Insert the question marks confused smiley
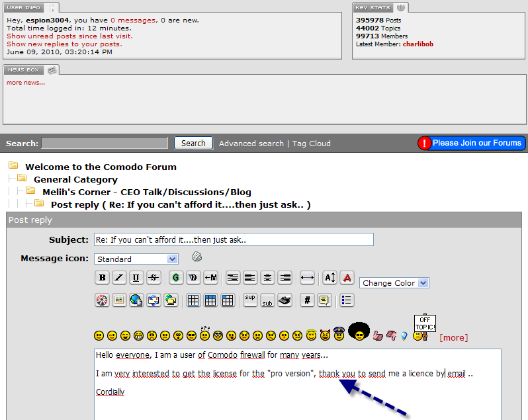This screenshot has width=528, height=420. pos(204,333)
